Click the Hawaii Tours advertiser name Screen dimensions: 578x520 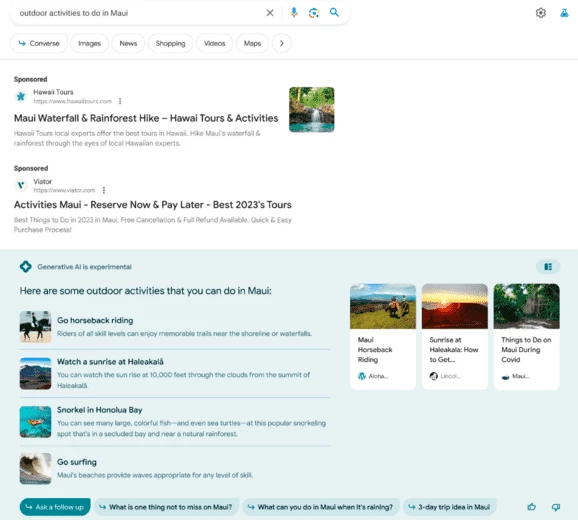[53, 92]
